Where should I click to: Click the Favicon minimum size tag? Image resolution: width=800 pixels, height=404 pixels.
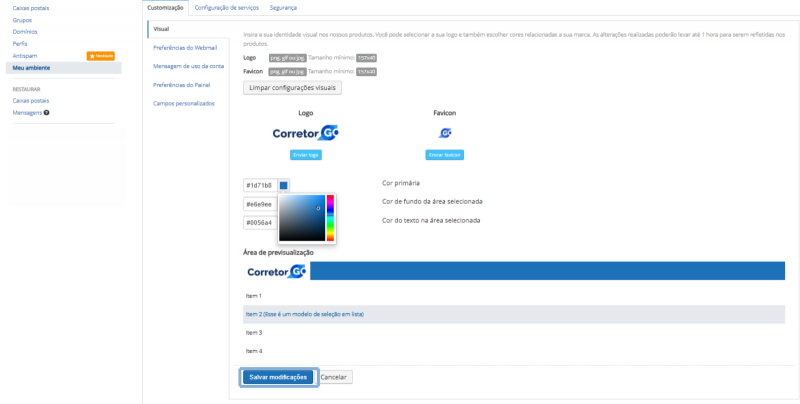click(366, 72)
